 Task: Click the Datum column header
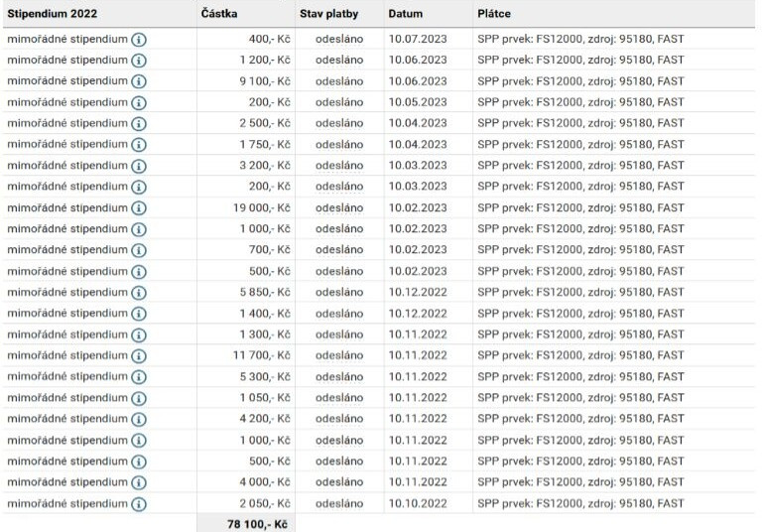click(x=406, y=14)
